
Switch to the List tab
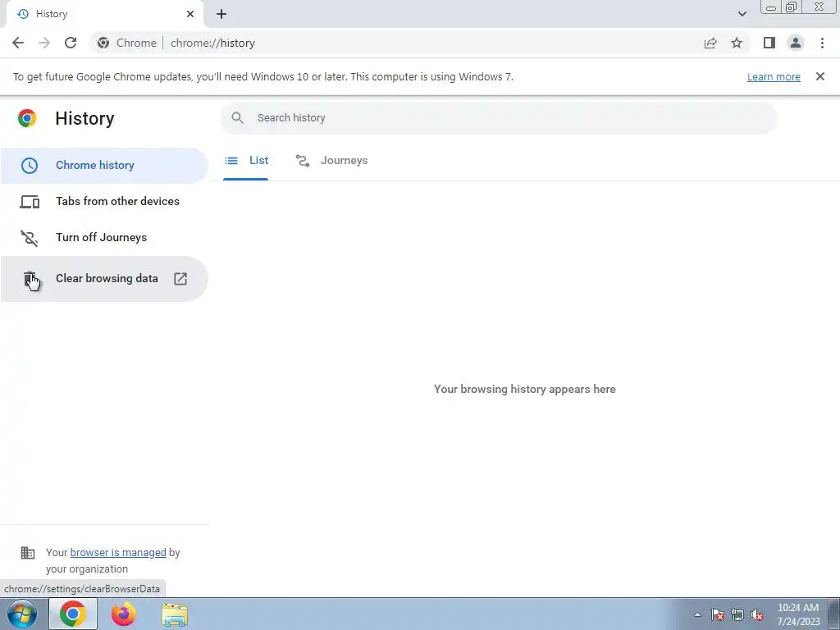(x=246, y=161)
